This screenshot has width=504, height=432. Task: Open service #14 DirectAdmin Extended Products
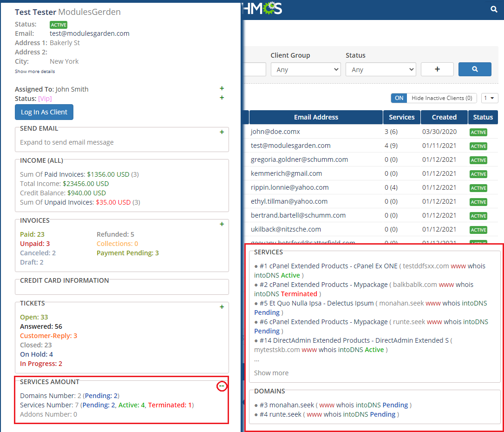(354, 340)
